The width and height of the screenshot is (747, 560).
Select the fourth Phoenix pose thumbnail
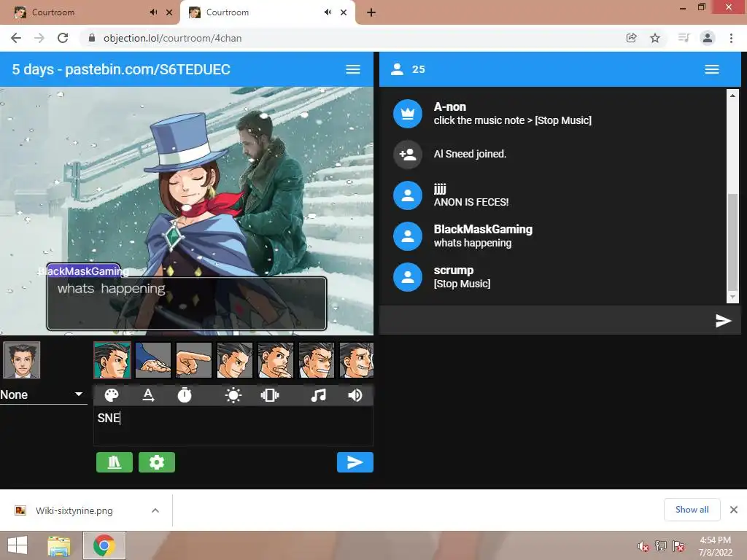pyautogui.click(x=235, y=360)
